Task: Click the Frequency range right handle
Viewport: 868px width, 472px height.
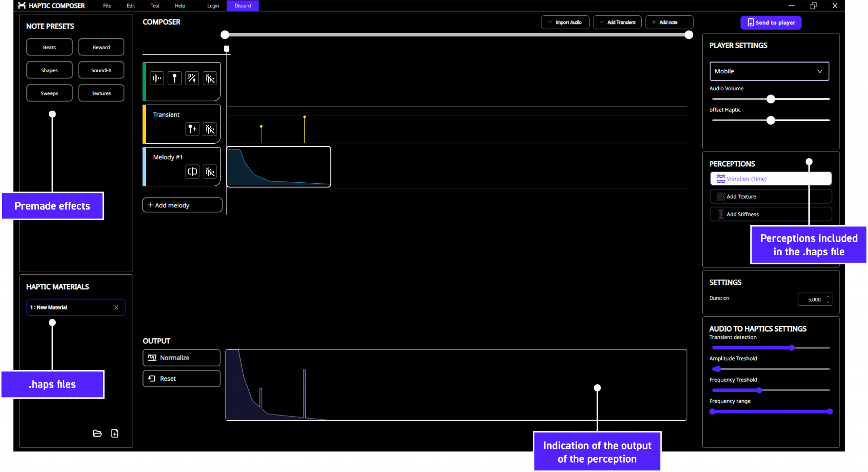Action: (x=830, y=411)
